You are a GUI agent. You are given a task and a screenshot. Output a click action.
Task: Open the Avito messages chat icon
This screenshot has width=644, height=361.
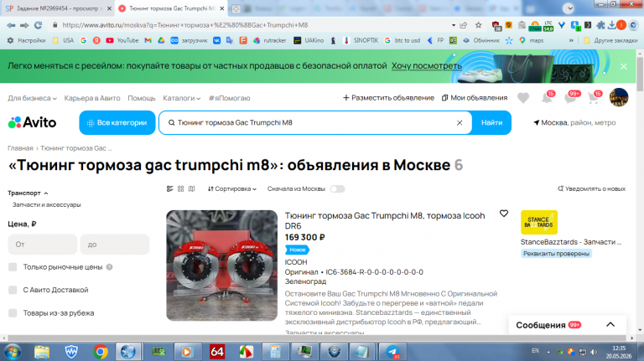point(571,98)
